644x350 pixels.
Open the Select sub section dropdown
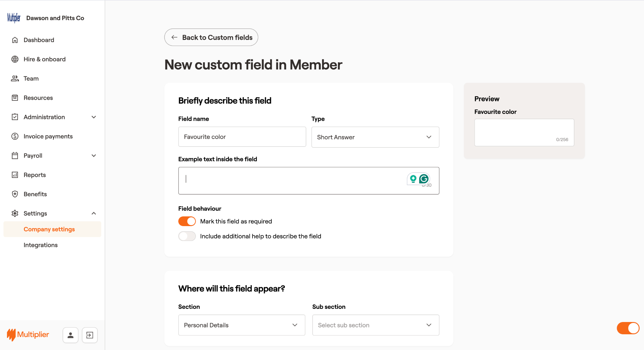pos(375,325)
